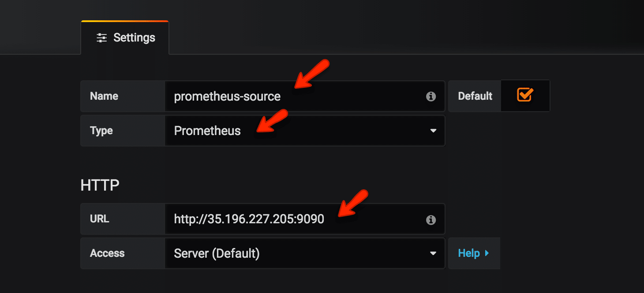Open the Type dropdown showing Prometheus

point(304,131)
